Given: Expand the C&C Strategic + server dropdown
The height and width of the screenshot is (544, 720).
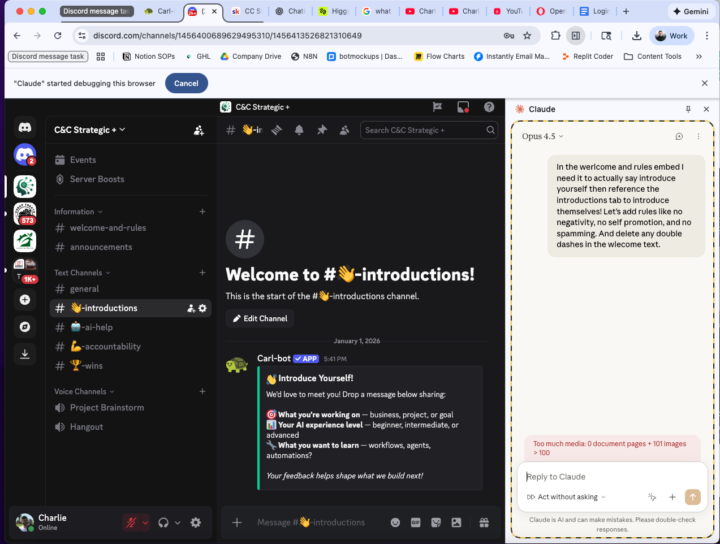Looking at the screenshot, I should (x=92, y=130).
